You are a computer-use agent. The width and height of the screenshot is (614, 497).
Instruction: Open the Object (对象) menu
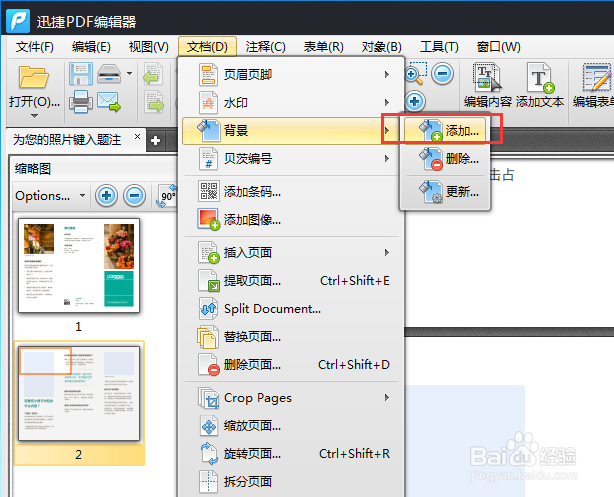point(381,47)
